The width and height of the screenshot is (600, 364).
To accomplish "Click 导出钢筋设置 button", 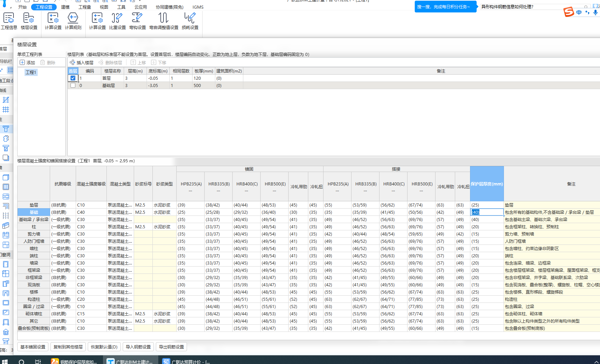I will pos(171,347).
